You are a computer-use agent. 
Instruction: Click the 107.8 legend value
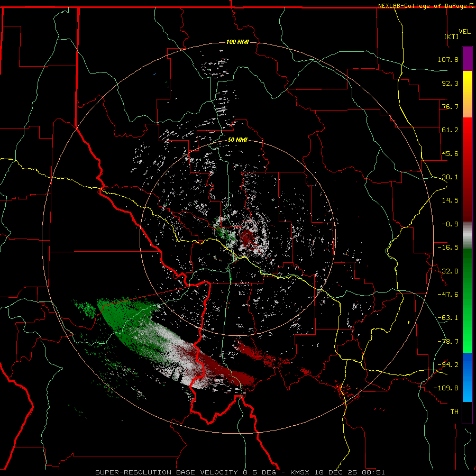click(448, 59)
